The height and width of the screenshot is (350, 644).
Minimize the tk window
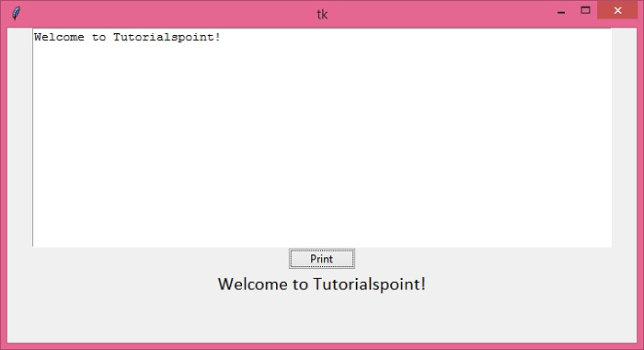click(561, 11)
